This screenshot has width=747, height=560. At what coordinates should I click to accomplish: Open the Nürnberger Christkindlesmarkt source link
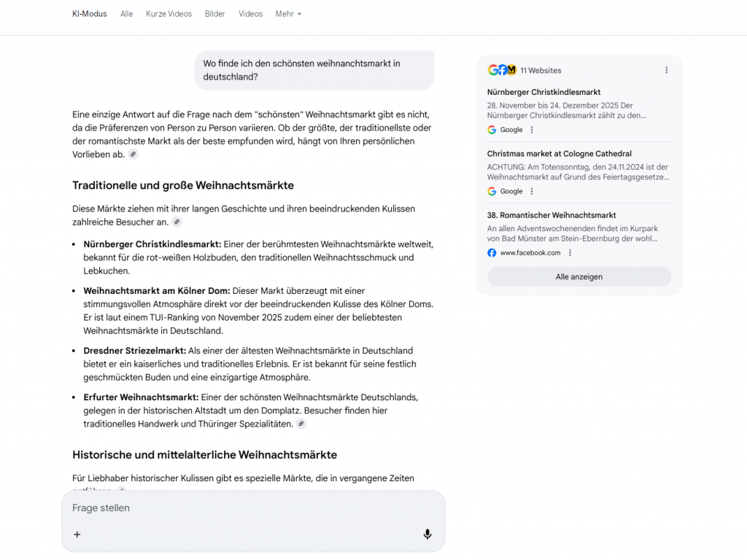tap(543, 93)
